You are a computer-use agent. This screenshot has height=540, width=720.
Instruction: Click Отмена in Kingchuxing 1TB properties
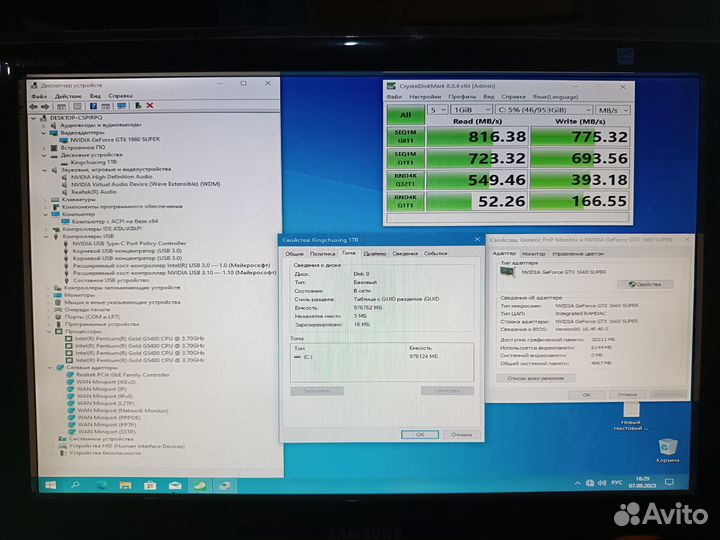(x=461, y=434)
